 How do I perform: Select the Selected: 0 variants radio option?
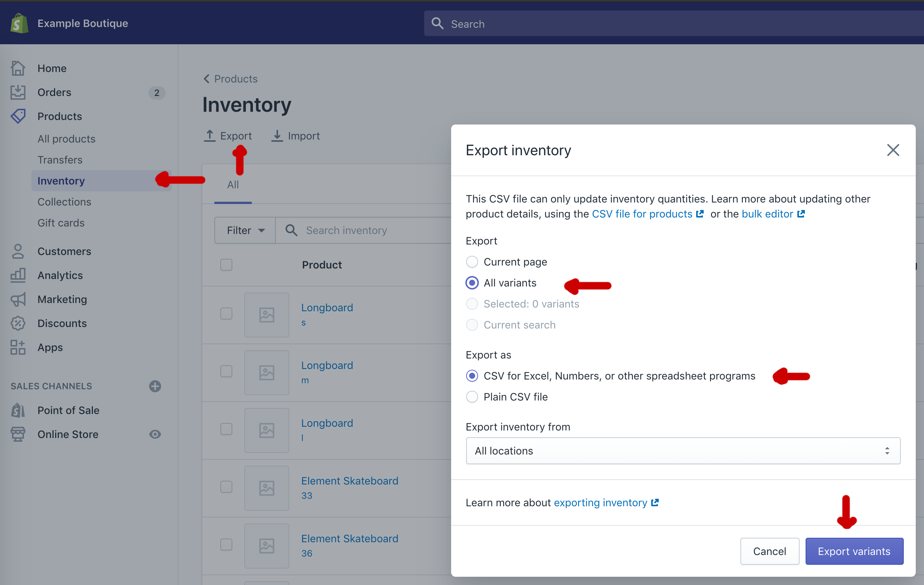pyautogui.click(x=472, y=304)
